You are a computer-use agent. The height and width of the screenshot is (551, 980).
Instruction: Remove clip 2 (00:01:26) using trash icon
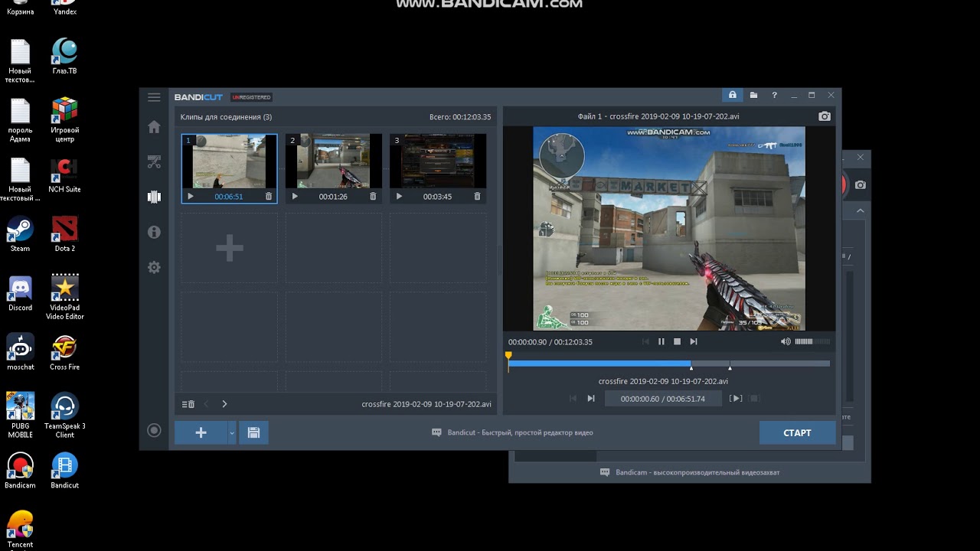point(373,197)
